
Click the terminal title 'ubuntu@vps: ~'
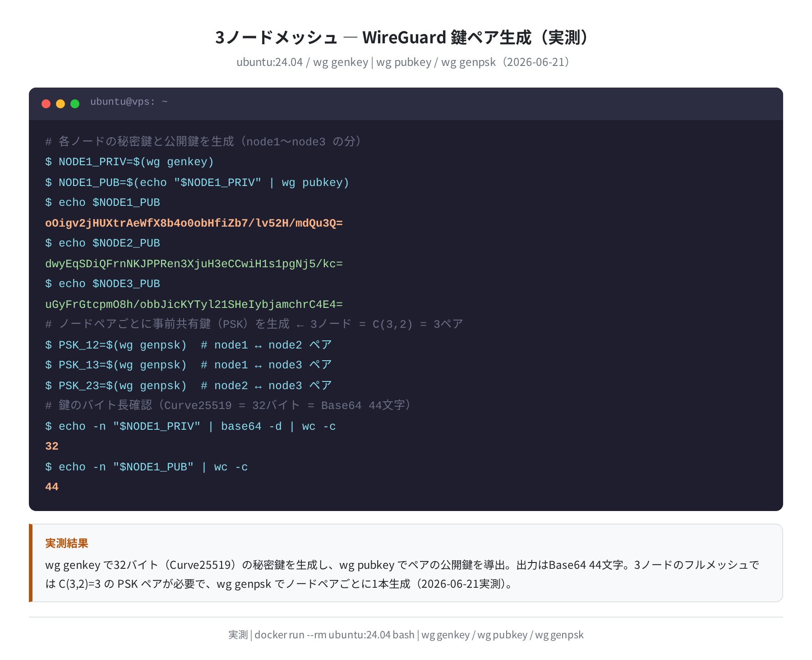pos(129,102)
